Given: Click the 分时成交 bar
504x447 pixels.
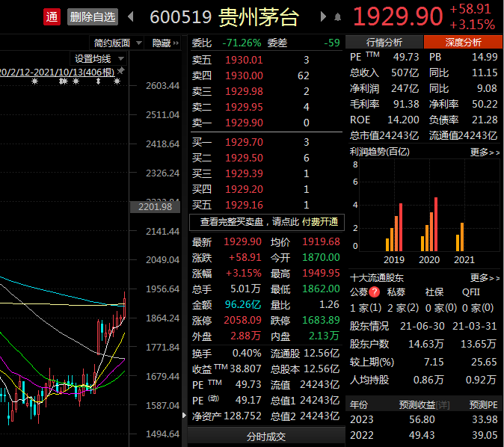Looking at the screenshot, I should [x=265, y=437].
